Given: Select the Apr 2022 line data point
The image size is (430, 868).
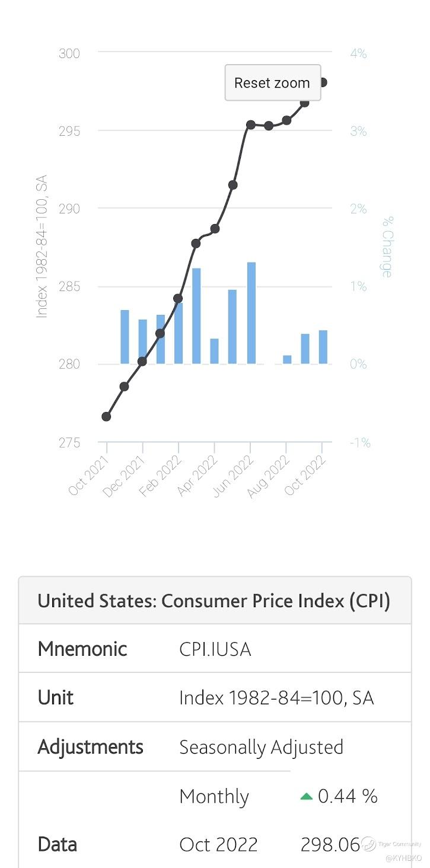Looking at the screenshot, I should [x=215, y=228].
